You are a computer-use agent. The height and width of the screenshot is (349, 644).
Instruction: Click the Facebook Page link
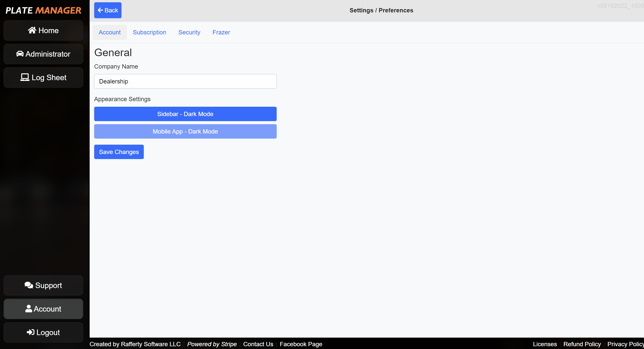tap(301, 344)
